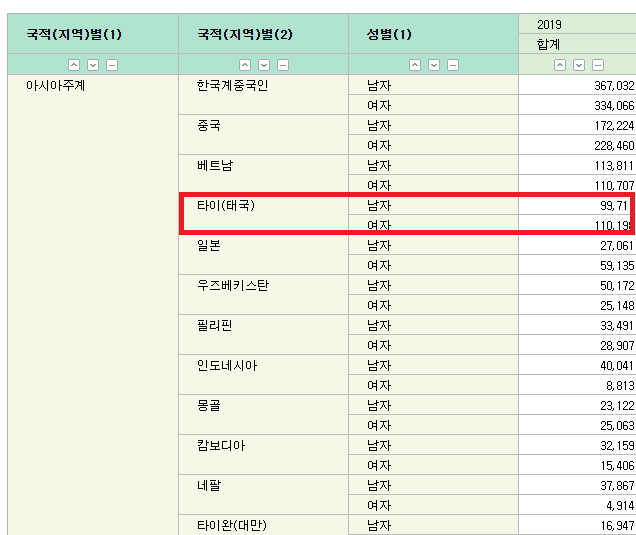636x535 pixels.
Task: Reset sorting on 국적(지역)별(1) column
Action: point(111,65)
